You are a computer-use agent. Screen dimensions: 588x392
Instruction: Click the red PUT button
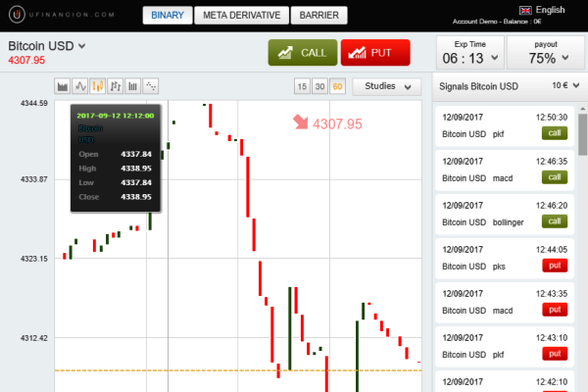(375, 53)
